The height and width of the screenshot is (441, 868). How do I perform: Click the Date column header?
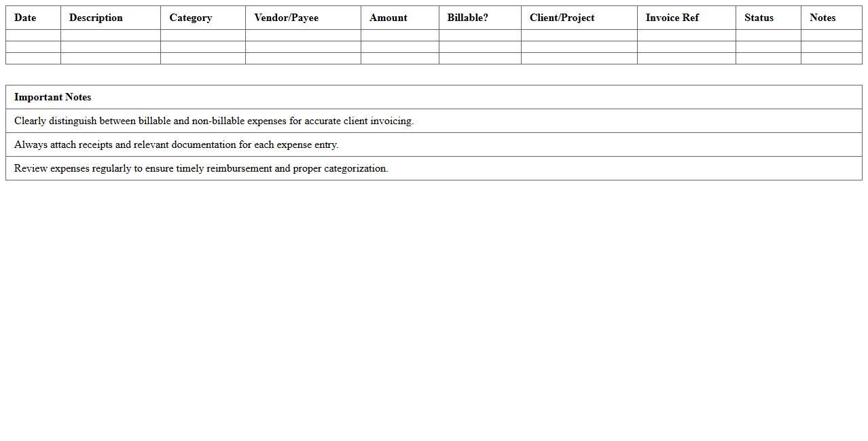click(x=25, y=18)
